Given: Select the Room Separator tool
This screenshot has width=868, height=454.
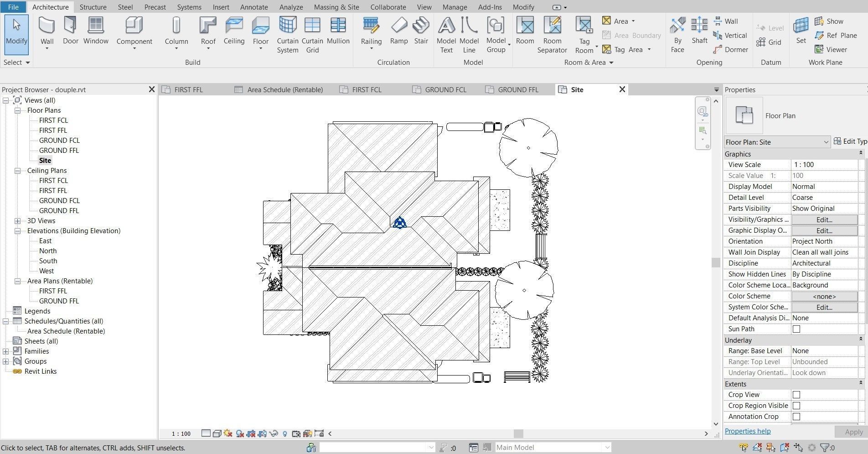Looking at the screenshot, I should (552, 35).
